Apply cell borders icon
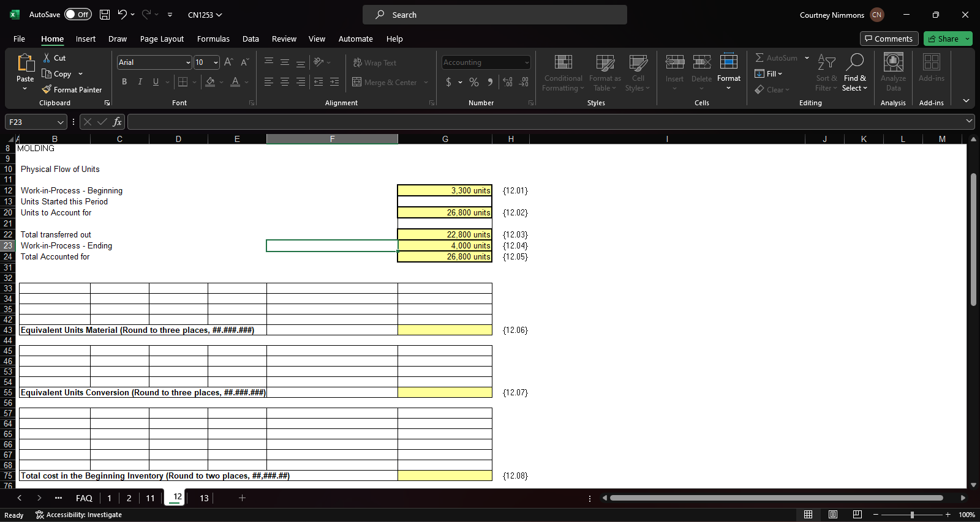 (183, 82)
